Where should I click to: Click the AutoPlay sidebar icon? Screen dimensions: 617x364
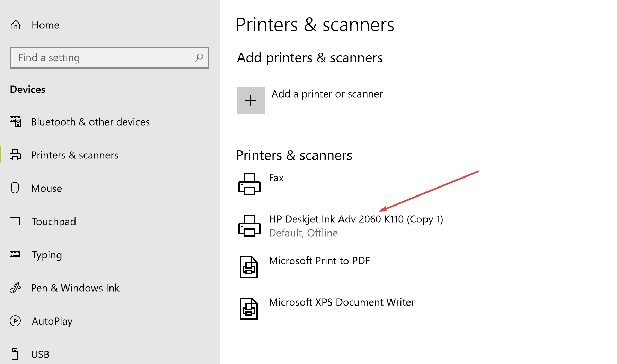pyautogui.click(x=15, y=321)
